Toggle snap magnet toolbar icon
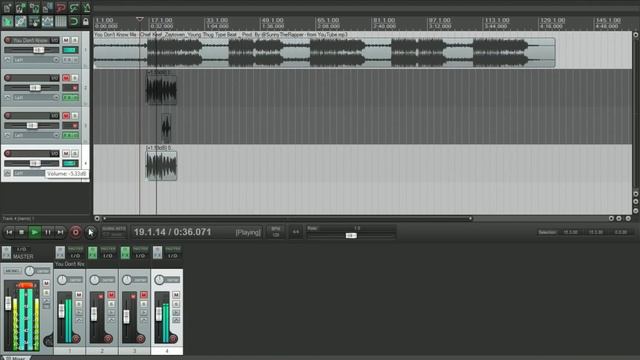Screen dimensions: 640x360 coord(74,21)
